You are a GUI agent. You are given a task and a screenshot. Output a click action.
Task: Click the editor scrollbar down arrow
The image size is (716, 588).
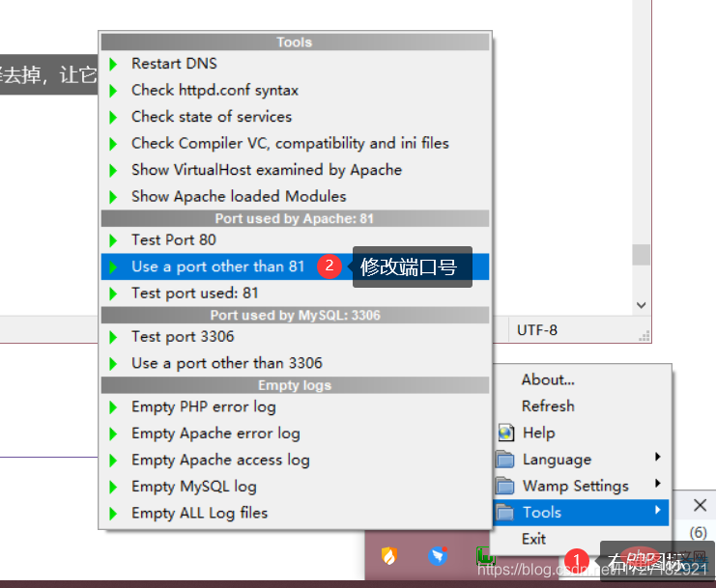point(641,305)
